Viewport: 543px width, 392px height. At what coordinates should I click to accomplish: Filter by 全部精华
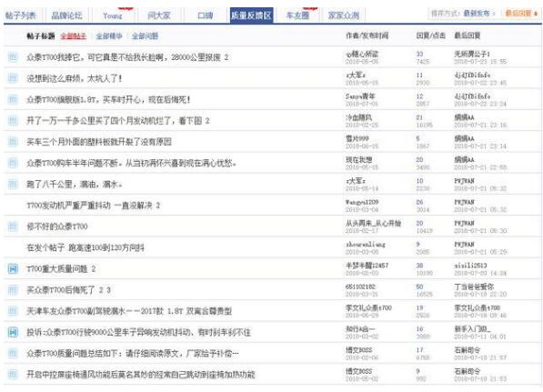[109, 36]
